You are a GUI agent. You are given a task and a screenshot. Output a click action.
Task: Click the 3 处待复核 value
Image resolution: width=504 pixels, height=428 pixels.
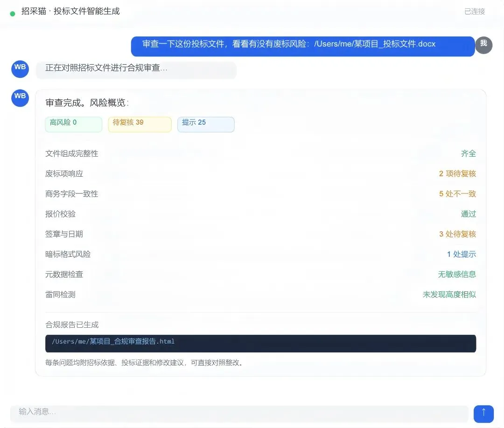click(x=457, y=234)
